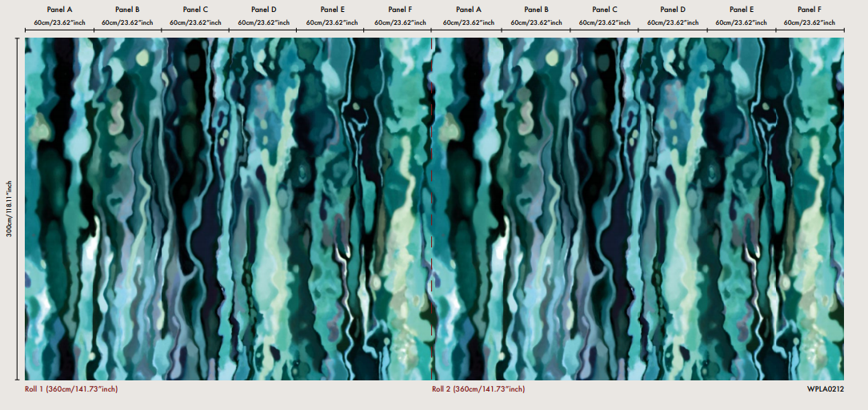
Task: Click the 300cm/118.11"inch height label
Action: point(10,208)
